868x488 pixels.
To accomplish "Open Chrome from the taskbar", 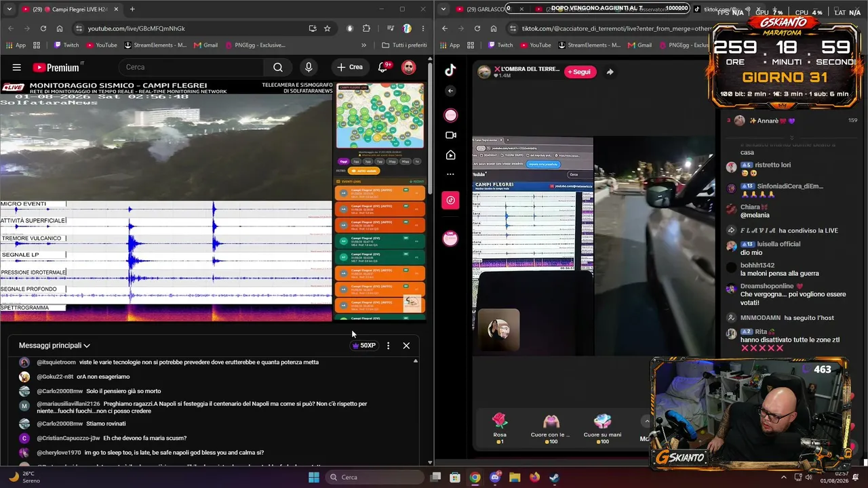I will coord(475,477).
